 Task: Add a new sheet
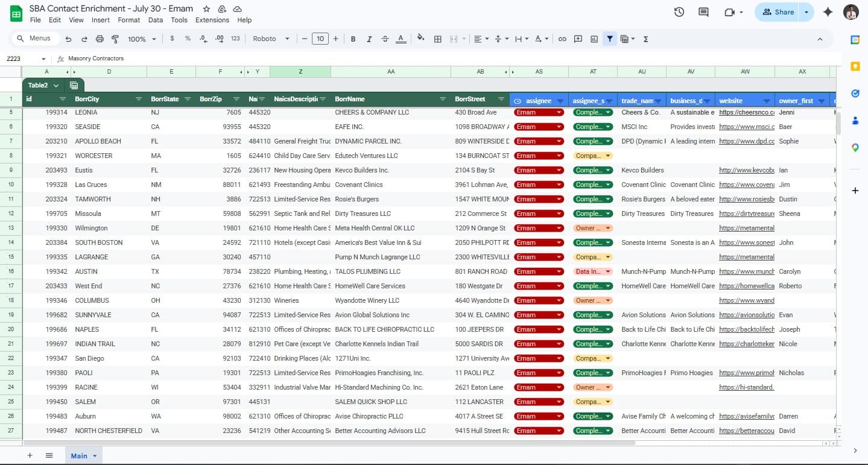30,455
